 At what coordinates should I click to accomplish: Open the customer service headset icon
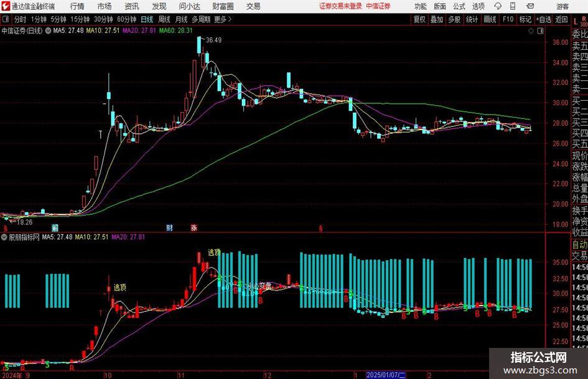click(498, 6)
